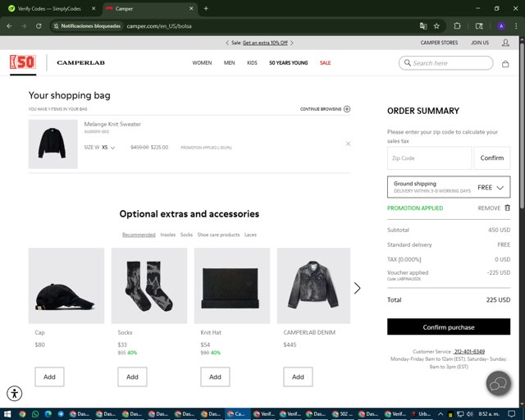Click the CAMPERLAB logo link
Image resolution: width=525 pixels, height=420 pixels.
click(x=80, y=62)
